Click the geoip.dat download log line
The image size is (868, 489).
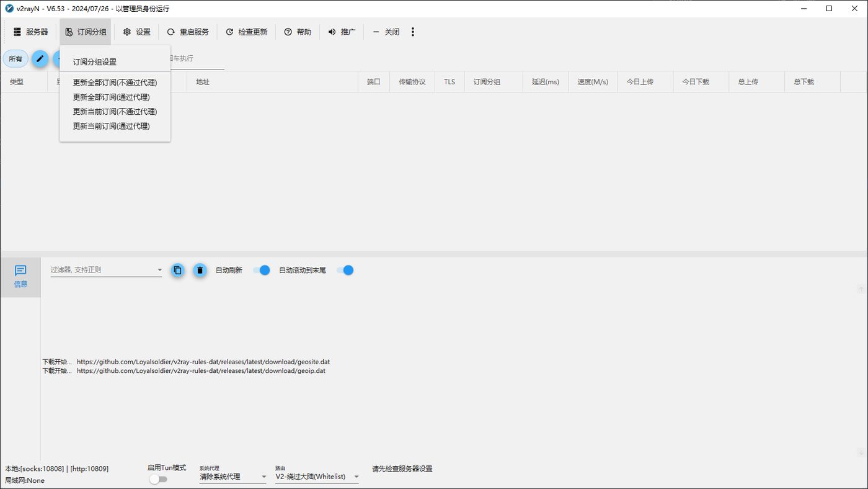(x=184, y=371)
